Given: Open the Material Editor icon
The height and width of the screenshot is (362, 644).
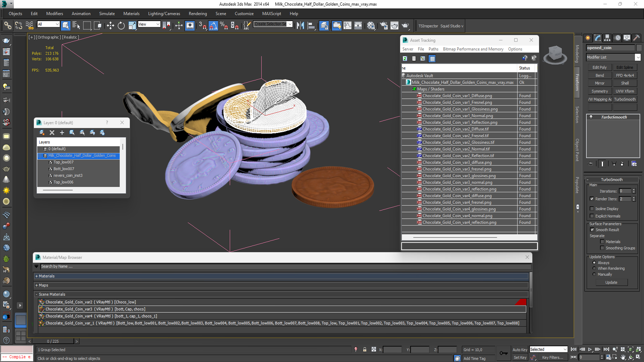Looking at the screenshot, I should (x=371, y=25).
